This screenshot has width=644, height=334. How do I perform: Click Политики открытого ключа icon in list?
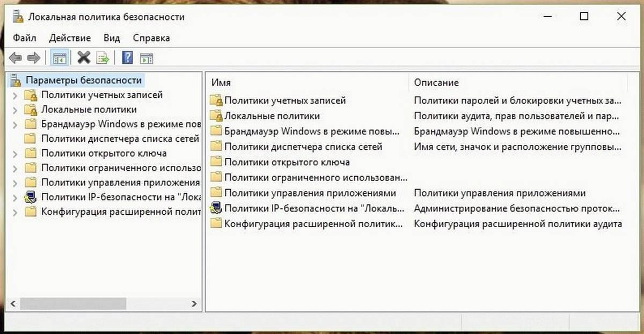tap(216, 162)
